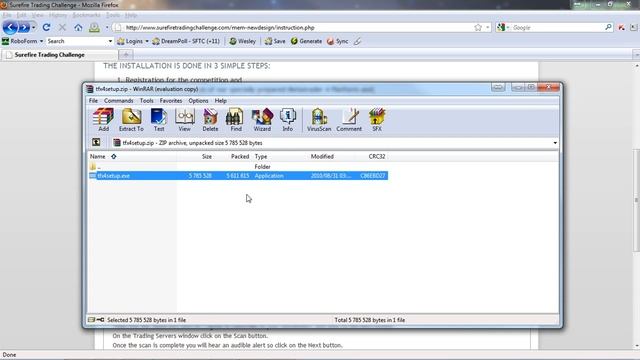This screenshot has height=360, width=640.
Task: Open WinRAR File menu
Action: [93, 100]
